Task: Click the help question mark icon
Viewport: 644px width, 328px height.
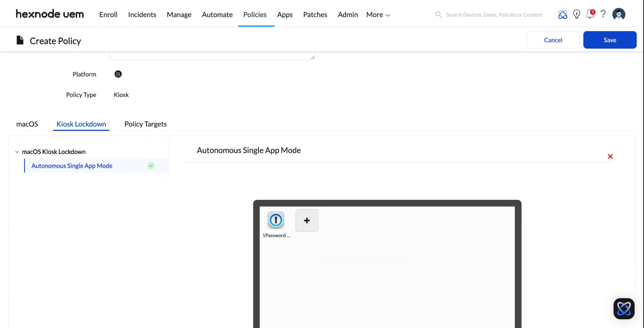Action: [x=603, y=14]
